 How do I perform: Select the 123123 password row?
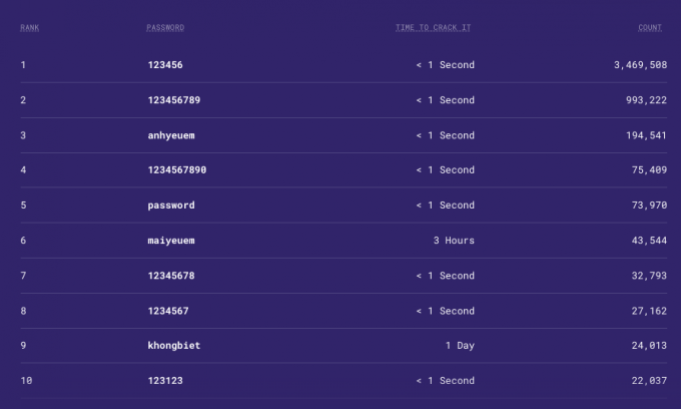tap(344, 381)
